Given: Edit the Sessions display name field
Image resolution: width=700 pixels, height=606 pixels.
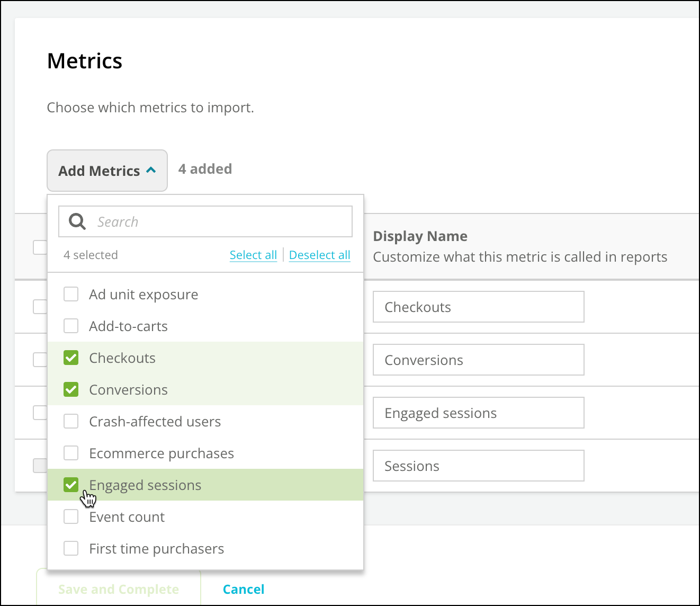Looking at the screenshot, I should click(479, 466).
